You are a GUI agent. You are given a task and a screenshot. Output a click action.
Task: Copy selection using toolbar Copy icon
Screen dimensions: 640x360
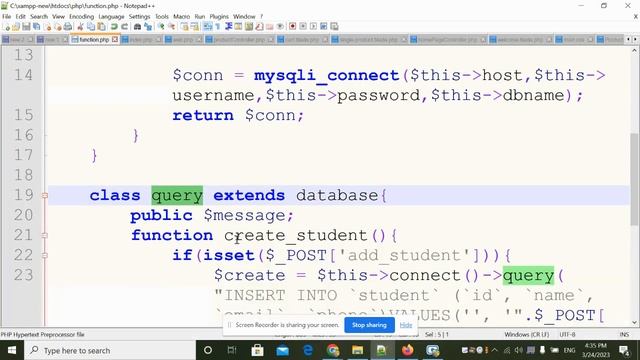tap(91, 27)
